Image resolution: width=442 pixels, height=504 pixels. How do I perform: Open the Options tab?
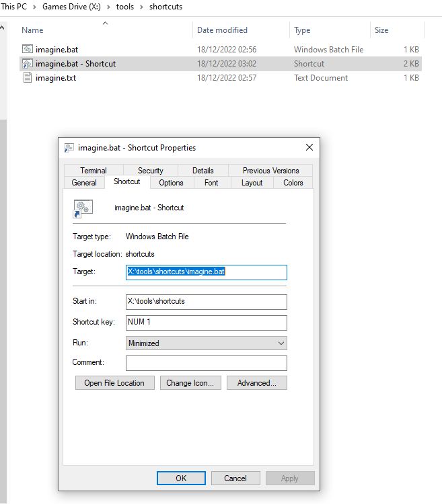pos(171,183)
